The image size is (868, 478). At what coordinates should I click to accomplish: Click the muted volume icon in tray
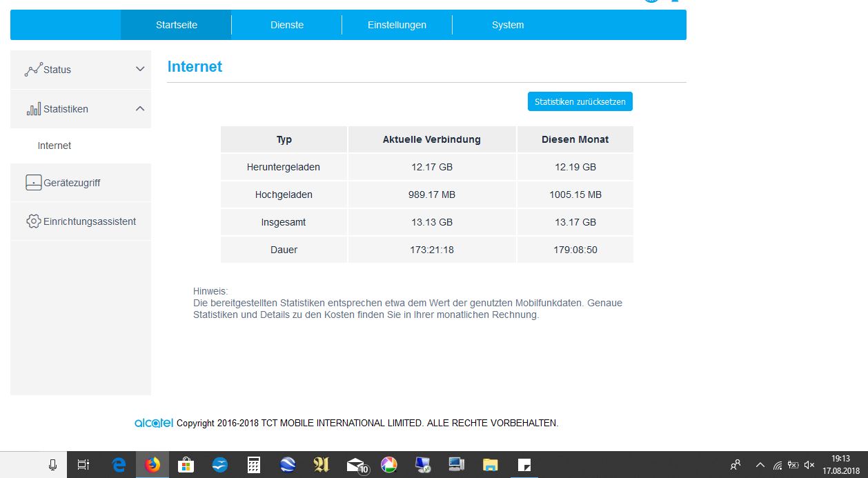pyautogui.click(x=809, y=465)
